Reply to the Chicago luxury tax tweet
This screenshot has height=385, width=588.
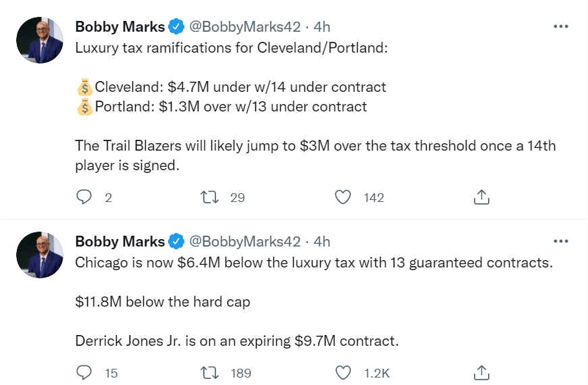pos(84,373)
